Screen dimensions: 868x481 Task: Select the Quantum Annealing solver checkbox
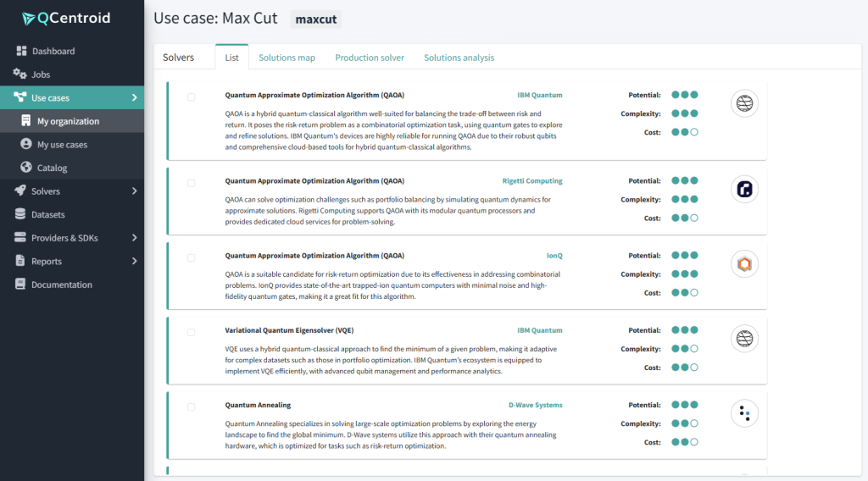(192, 407)
